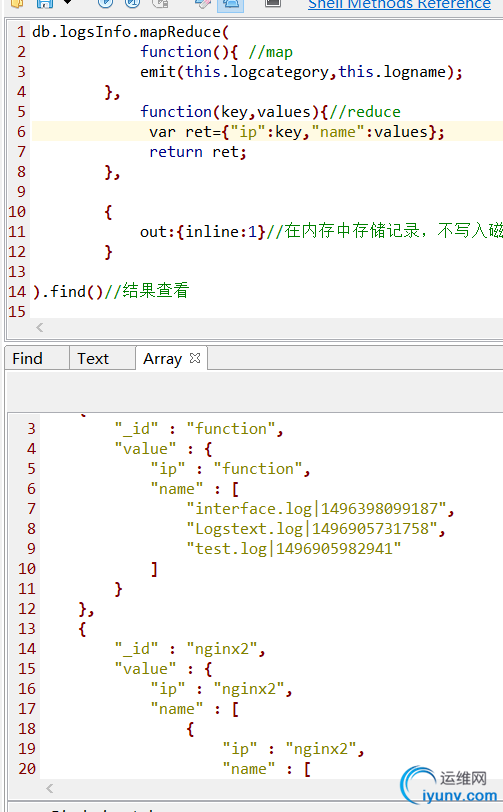Click "interface.log|1496398099187" in results
The height and width of the screenshot is (812, 503).
coord(320,509)
